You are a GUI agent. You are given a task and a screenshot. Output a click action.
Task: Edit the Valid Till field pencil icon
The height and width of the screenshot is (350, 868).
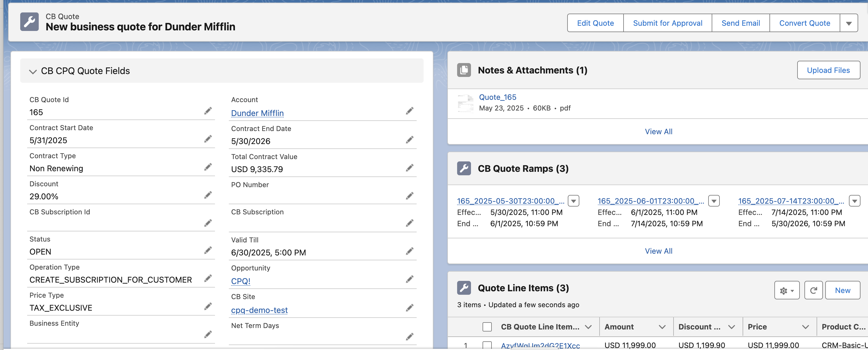click(410, 251)
